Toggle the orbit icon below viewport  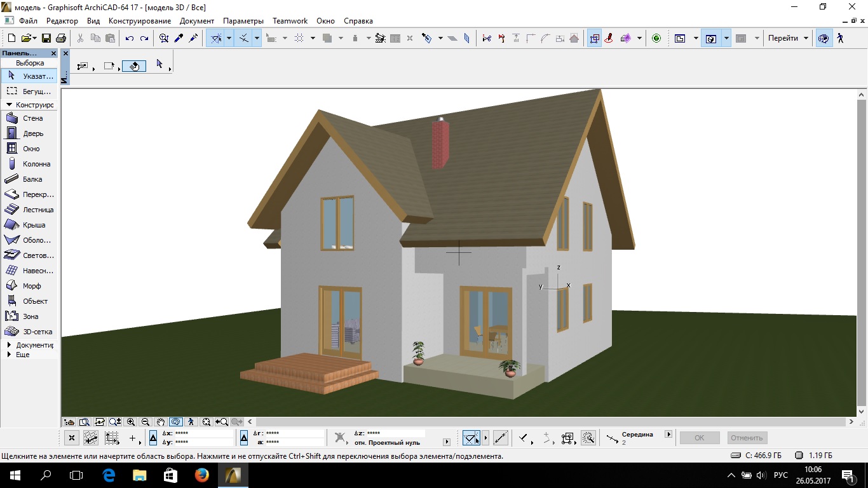[176, 421]
